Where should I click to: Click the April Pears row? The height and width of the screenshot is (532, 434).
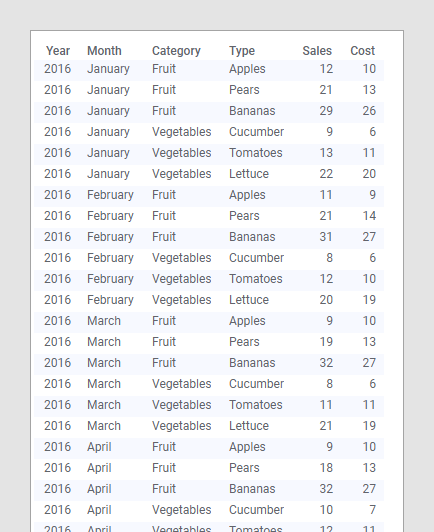pyautogui.click(x=209, y=470)
